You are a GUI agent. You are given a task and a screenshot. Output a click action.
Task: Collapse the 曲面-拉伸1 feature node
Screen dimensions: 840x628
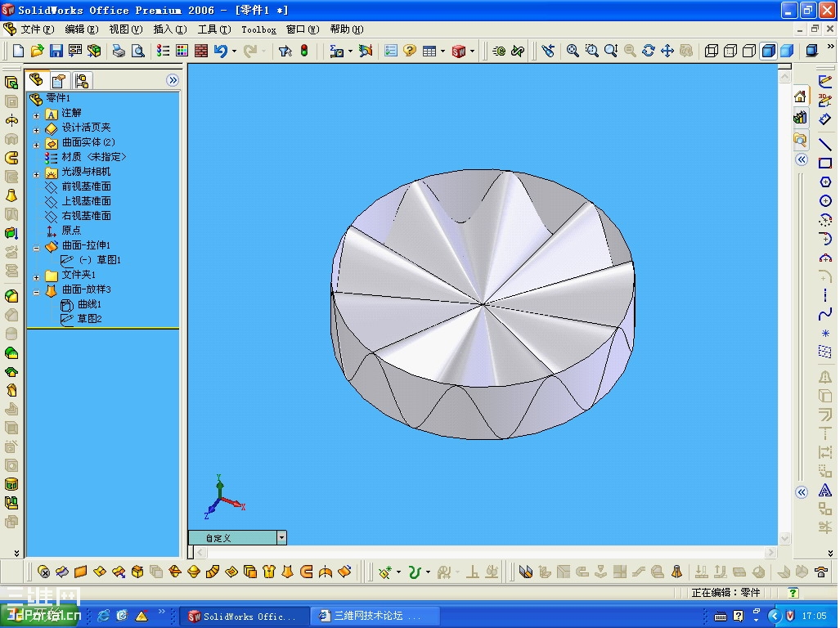pos(37,248)
